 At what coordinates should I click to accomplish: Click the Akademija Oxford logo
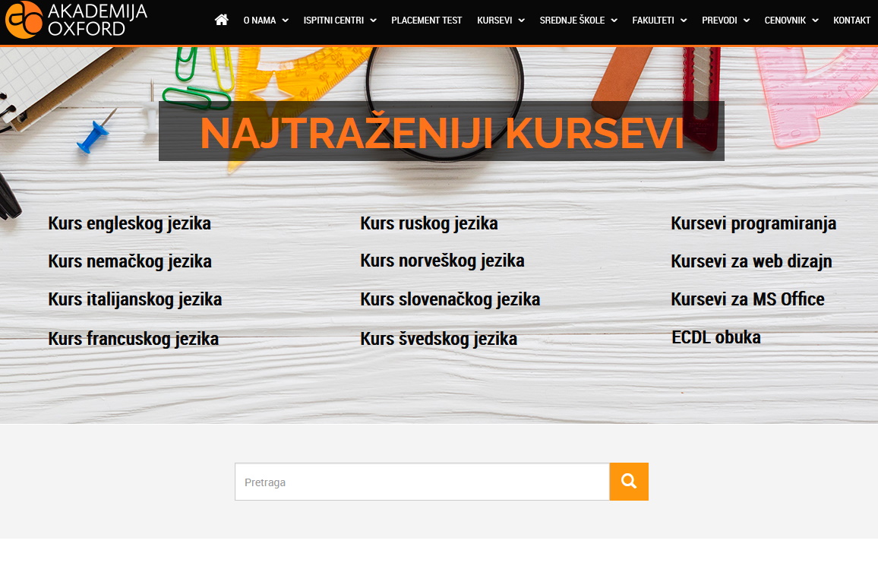[x=76, y=21]
